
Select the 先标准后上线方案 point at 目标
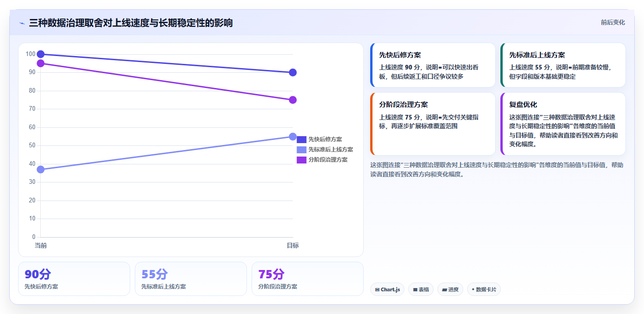click(x=293, y=137)
